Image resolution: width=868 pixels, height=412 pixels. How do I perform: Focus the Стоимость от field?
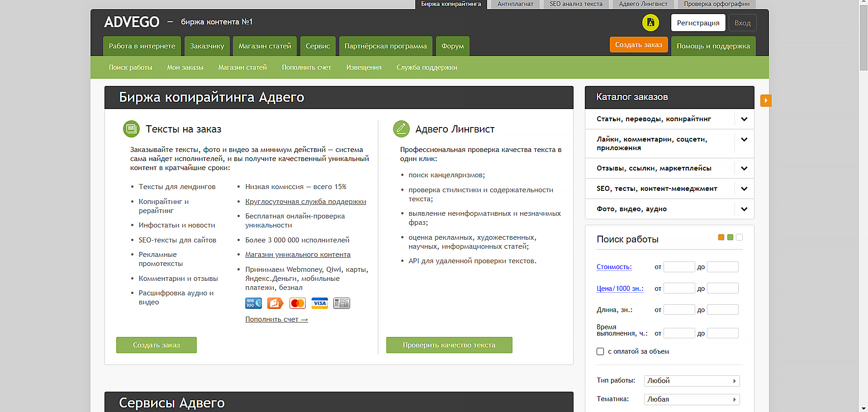point(679,267)
